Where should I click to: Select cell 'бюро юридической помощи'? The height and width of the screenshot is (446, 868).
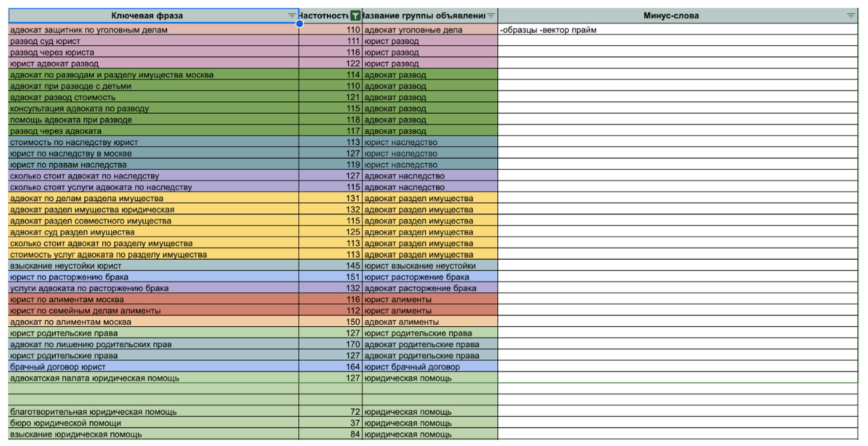154,423
